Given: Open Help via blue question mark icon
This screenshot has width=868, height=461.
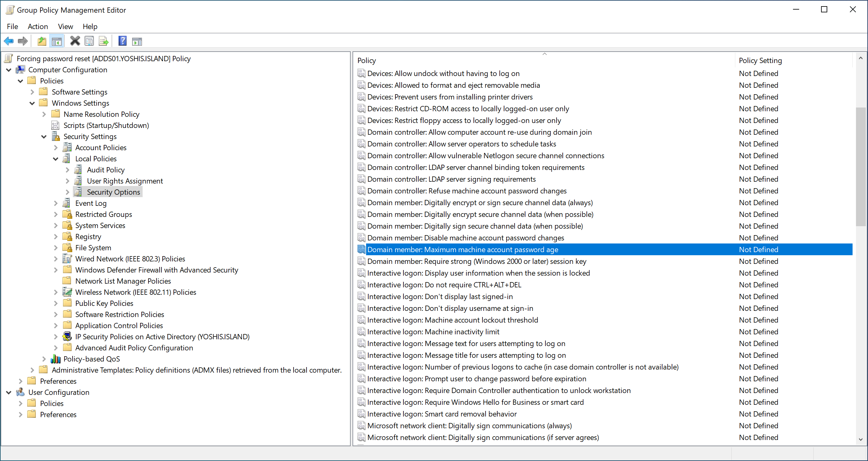Looking at the screenshot, I should click(x=122, y=41).
